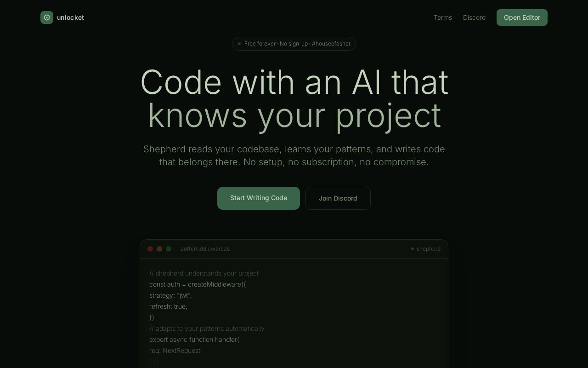Screen dimensions: 588x368
Task: Click the comment '// shepherd understands your project'
Action: click(204, 273)
